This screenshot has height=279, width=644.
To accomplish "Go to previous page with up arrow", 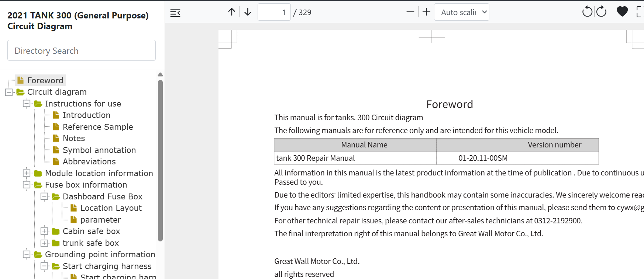I will coord(232,12).
